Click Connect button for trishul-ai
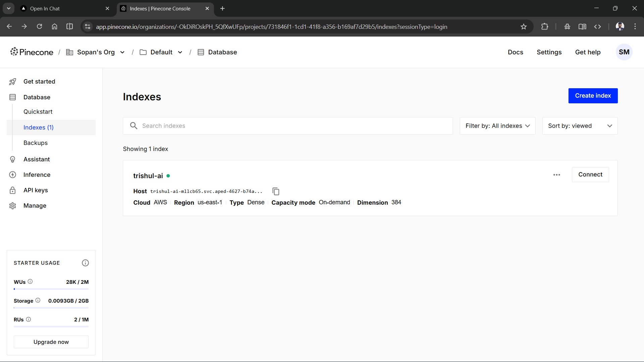This screenshot has width=644, height=362. 590,174
